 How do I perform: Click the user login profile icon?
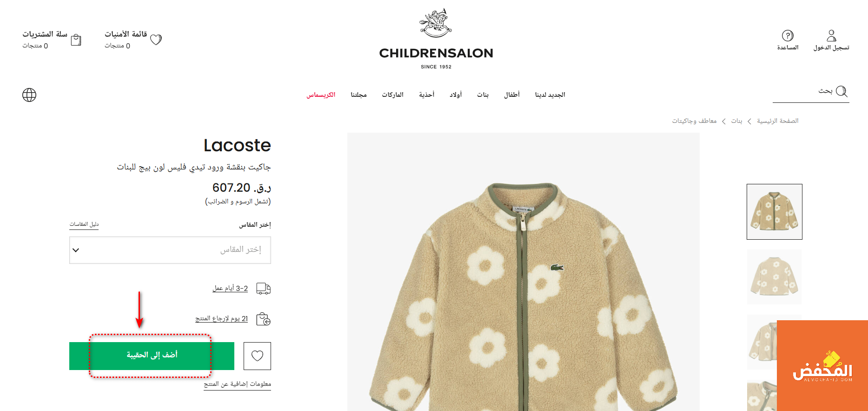(832, 35)
